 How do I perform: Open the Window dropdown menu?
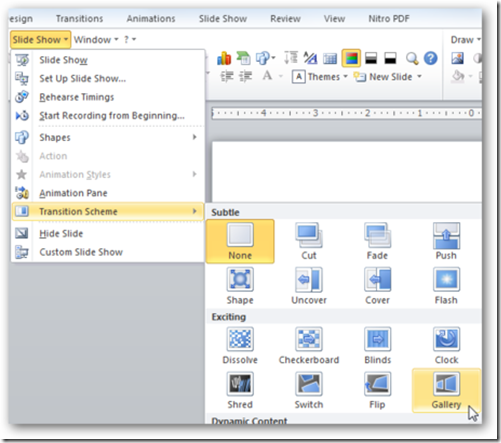point(96,40)
